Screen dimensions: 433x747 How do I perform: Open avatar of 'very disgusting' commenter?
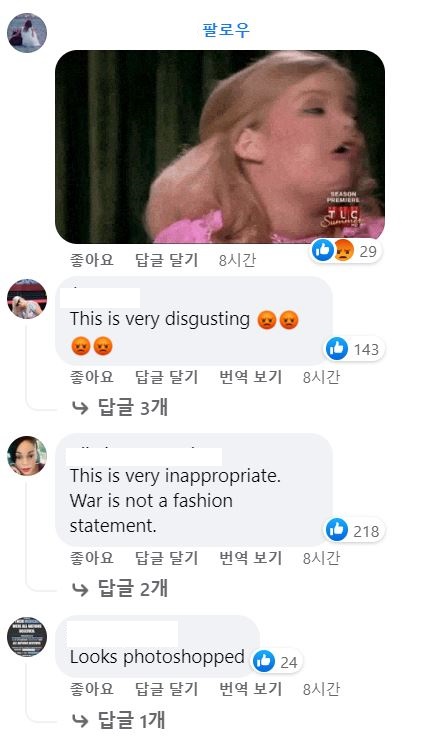coord(27,299)
